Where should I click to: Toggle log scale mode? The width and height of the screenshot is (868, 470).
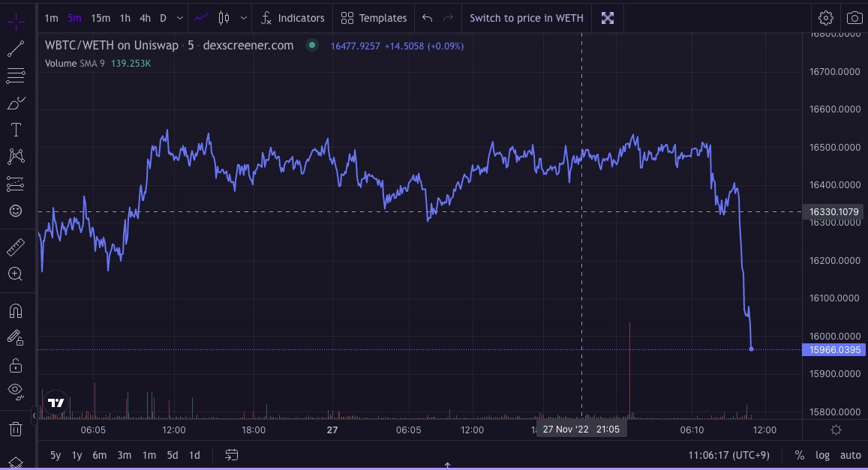point(822,455)
